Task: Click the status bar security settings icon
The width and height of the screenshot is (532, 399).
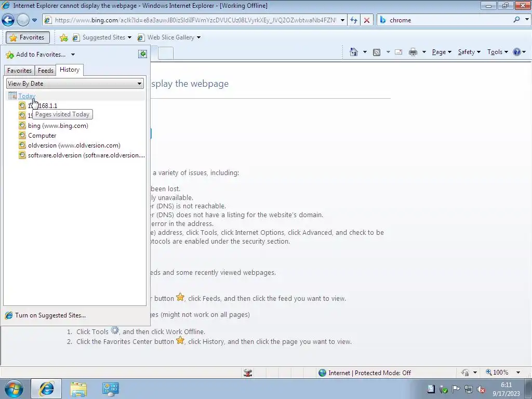Action: coord(465,373)
